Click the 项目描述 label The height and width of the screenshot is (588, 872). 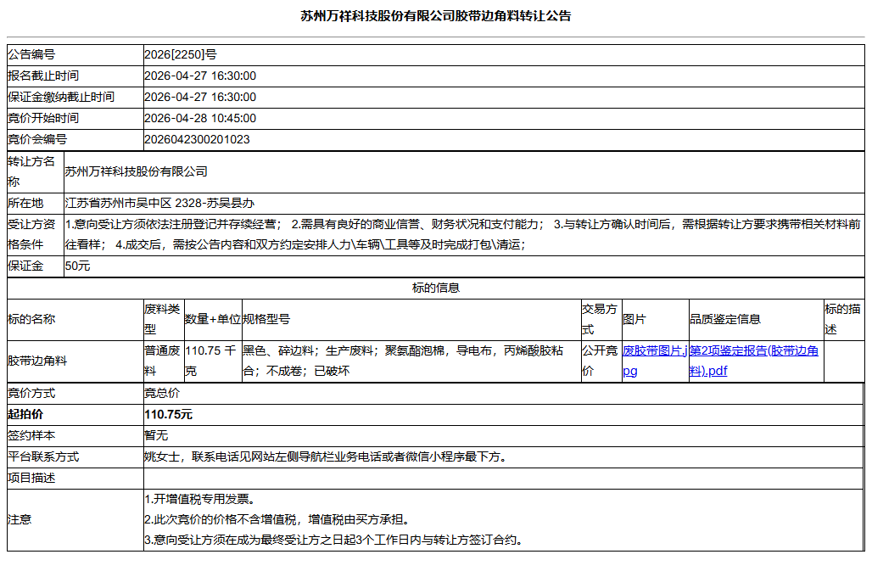(x=31, y=478)
